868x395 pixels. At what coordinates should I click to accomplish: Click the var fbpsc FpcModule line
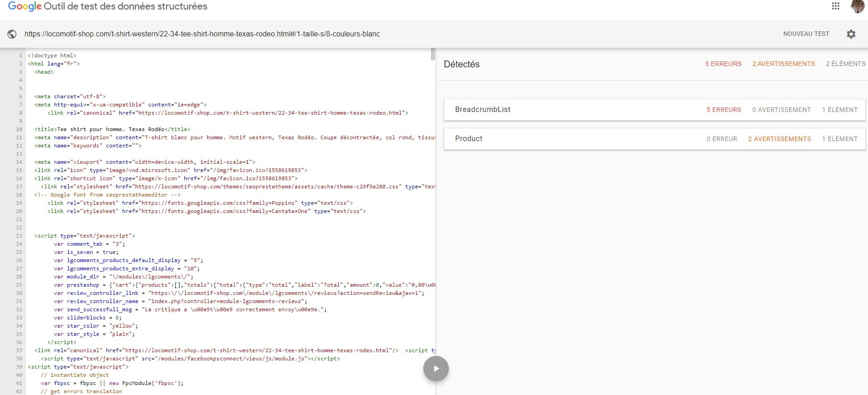pyautogui.click(x=112, y=383)
